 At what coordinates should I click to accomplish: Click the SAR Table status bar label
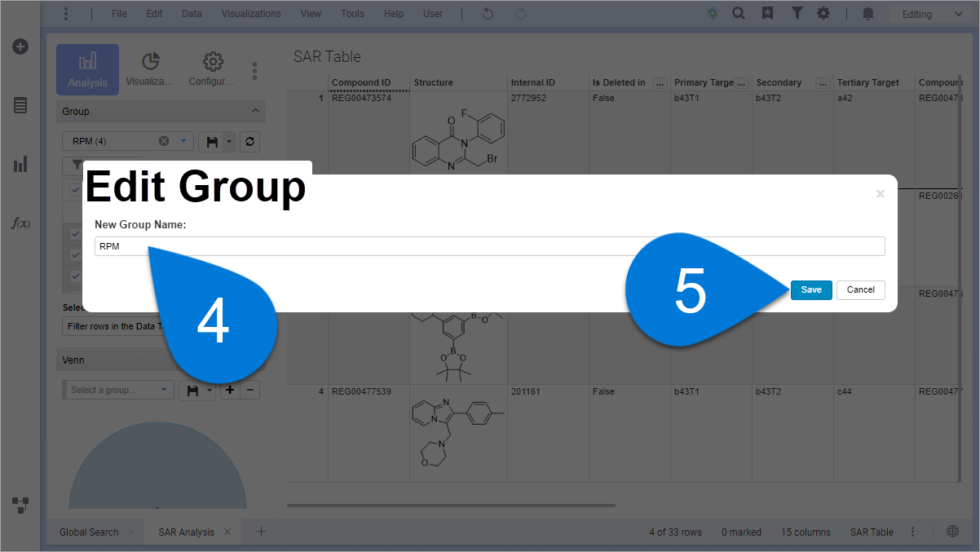(872, 532)
